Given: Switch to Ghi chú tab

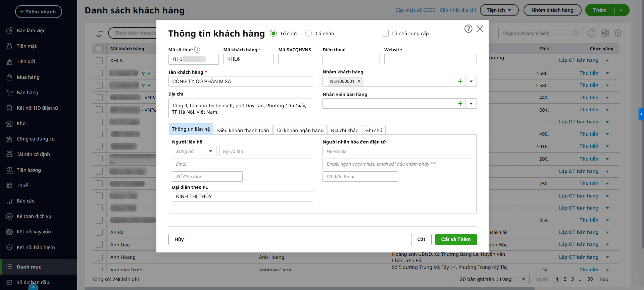Looking at the screenshot, I should (374, 130).
